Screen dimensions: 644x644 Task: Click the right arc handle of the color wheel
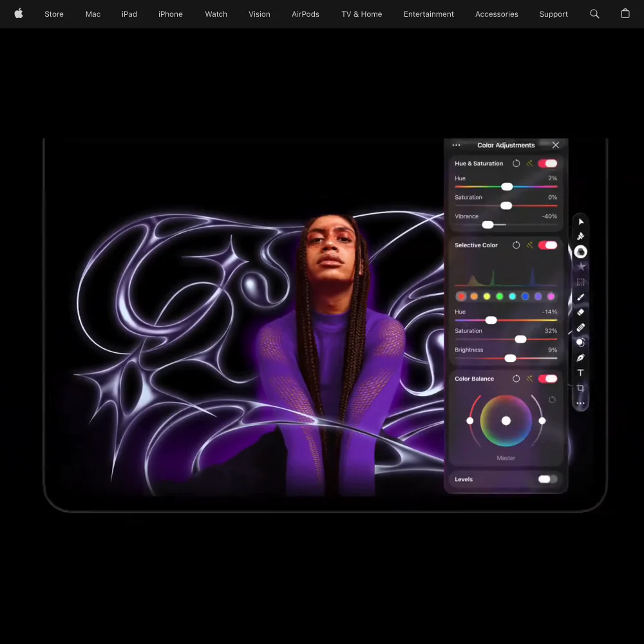tap(542, 421)
